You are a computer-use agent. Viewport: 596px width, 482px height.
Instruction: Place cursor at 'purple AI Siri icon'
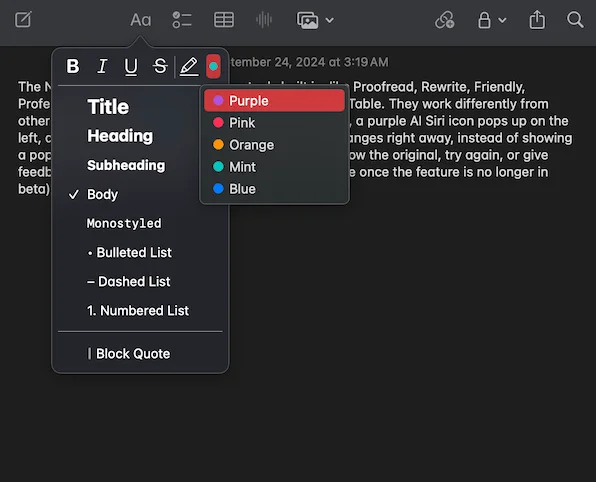(422, 121)
